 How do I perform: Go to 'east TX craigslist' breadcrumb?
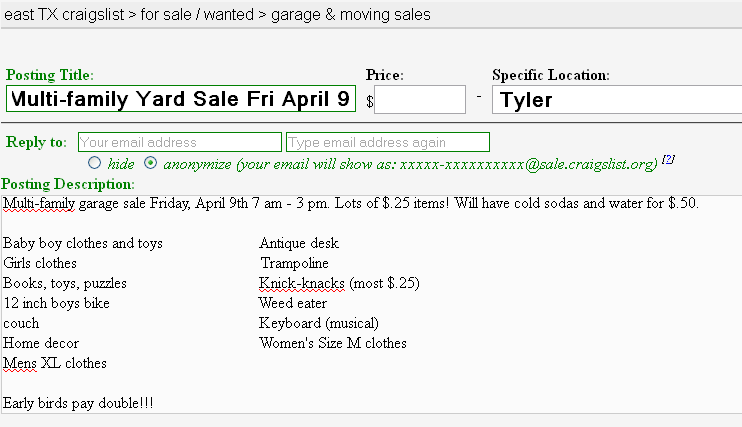point(65,15)
